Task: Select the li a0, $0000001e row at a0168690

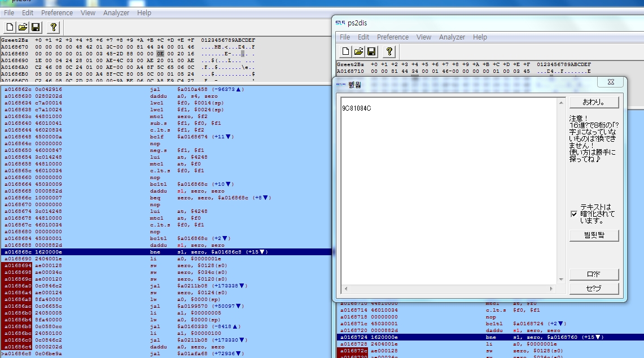Action: [x=166, y=259]
